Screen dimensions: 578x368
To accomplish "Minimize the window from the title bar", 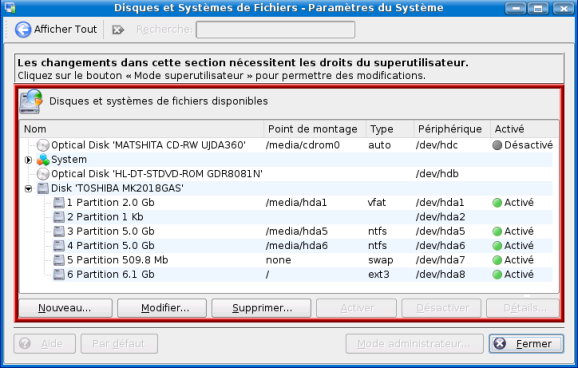I will click(x=515, y=8).
